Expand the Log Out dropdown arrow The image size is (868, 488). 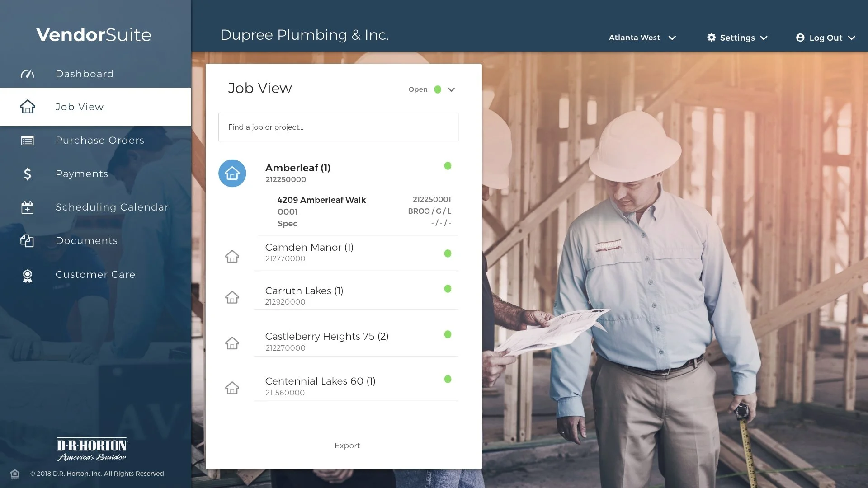pos(851,38)
